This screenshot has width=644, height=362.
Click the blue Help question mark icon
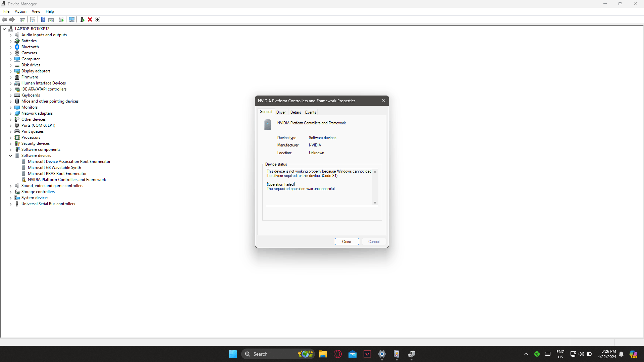43,19
